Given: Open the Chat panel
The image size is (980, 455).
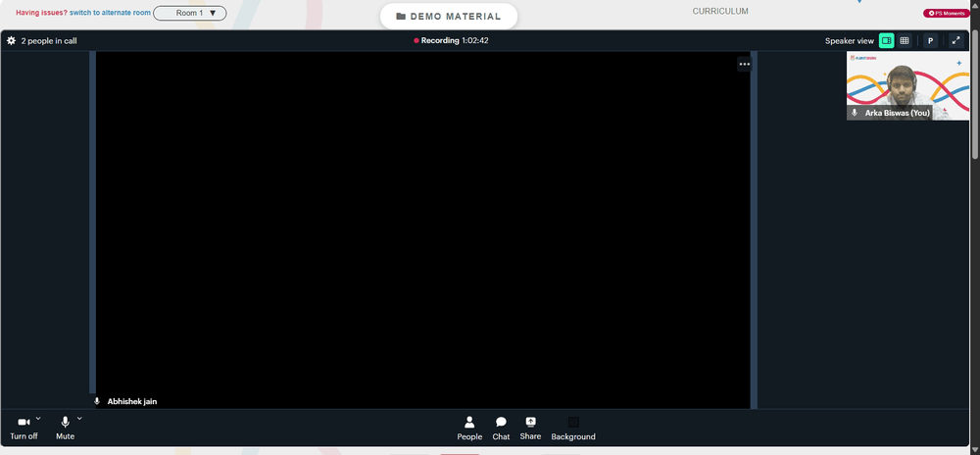Looking at the screenshot, I should [x=501, y=429].
